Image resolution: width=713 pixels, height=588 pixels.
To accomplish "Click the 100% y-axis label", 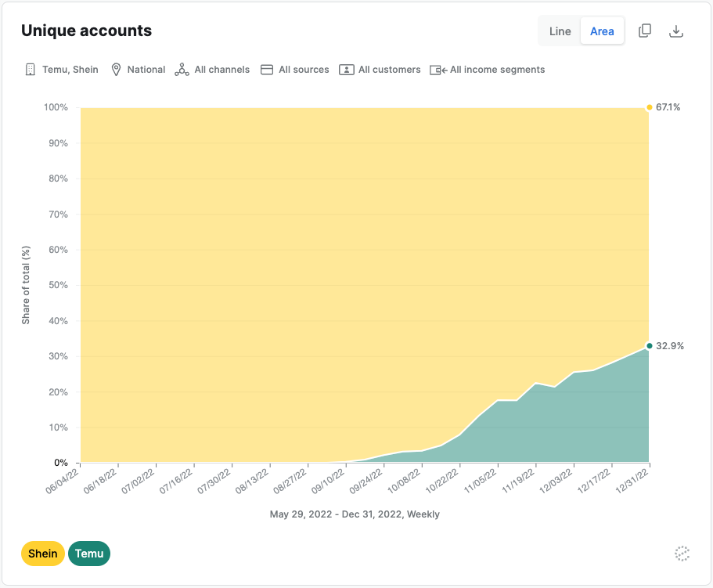I will tap(56, 107).
